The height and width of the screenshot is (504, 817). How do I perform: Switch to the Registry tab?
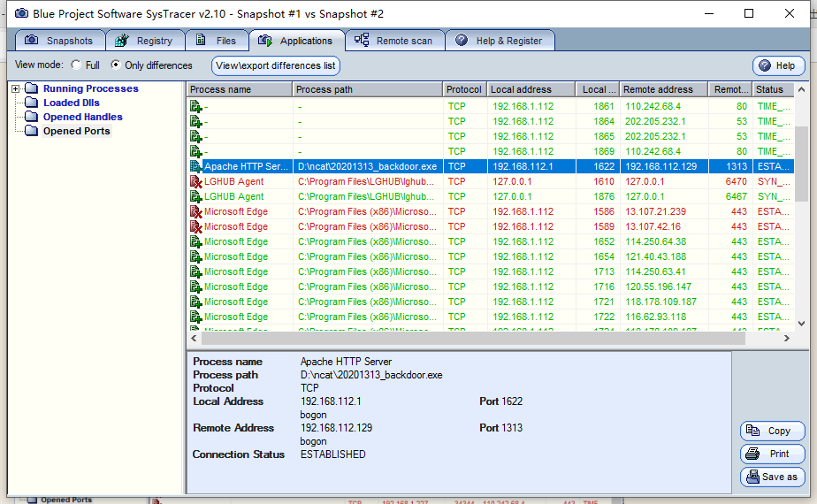click(x=145, y=41)
